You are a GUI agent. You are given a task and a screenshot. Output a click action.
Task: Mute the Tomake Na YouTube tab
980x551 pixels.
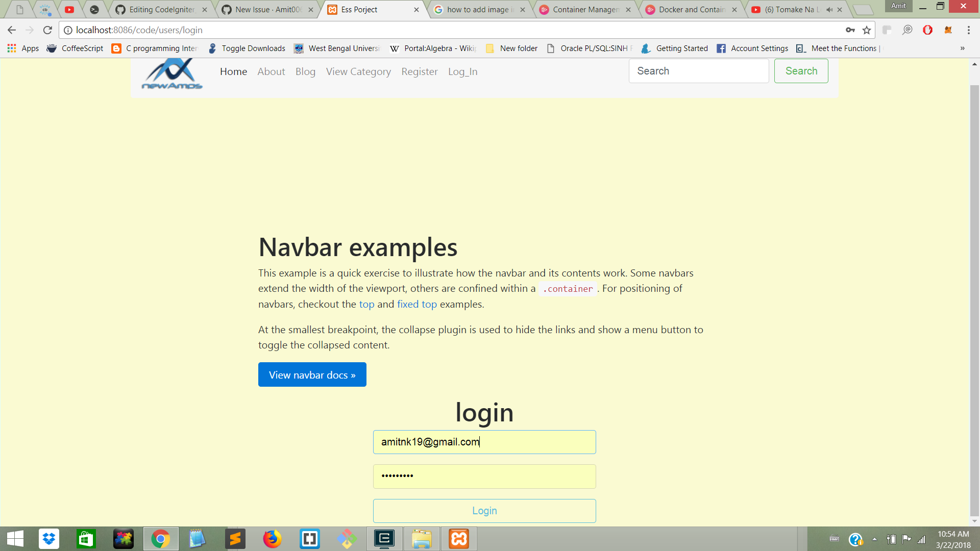click(x=829, y=10)
